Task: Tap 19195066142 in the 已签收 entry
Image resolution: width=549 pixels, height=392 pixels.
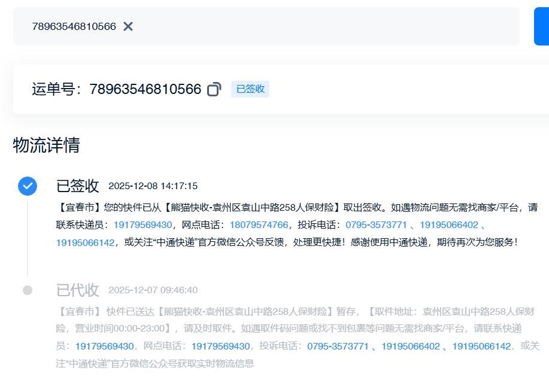Action: [x=85, y=242]
